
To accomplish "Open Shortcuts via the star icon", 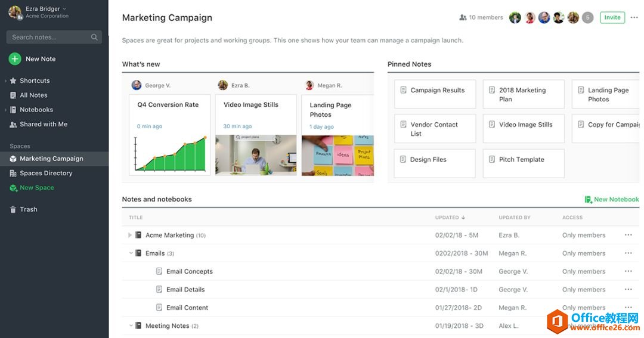I will coord(13,81).
